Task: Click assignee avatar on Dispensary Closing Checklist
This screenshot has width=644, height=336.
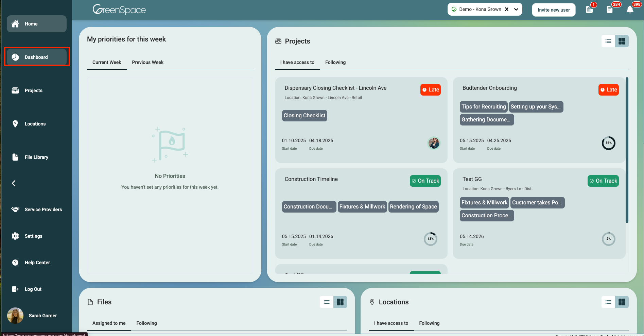Action: pyautogui.click(x=434, y=143)
